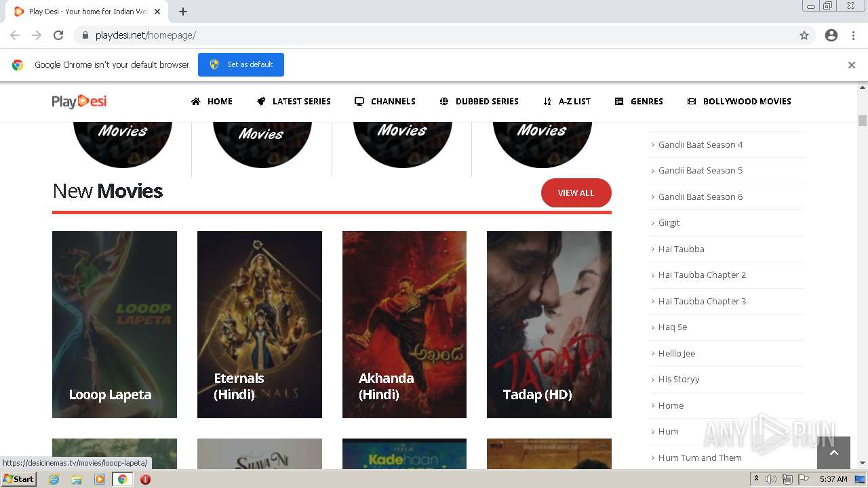Image resolution: width=868 pixels, height=488 pixels.
Task: Open the HOME menu item
Action: (x=212, y=101)
